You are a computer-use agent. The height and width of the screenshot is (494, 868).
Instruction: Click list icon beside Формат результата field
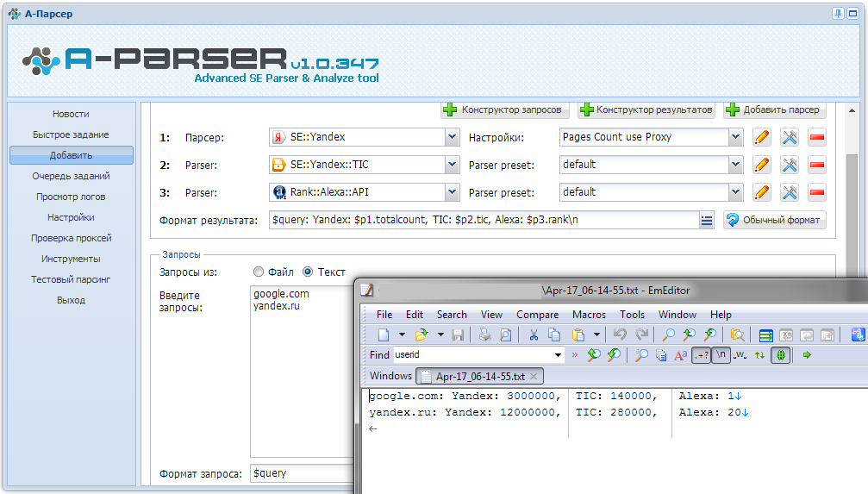[x=706, y=221]
